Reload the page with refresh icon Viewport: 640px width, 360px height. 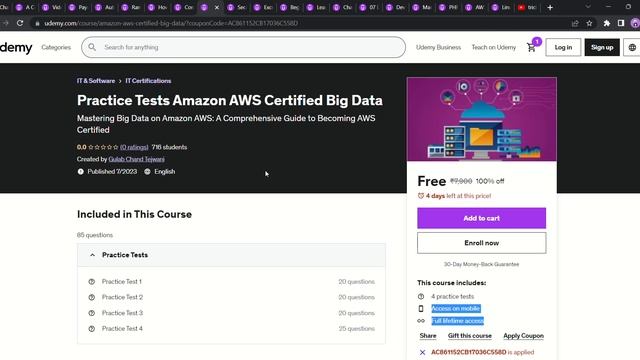pos(20,23)
